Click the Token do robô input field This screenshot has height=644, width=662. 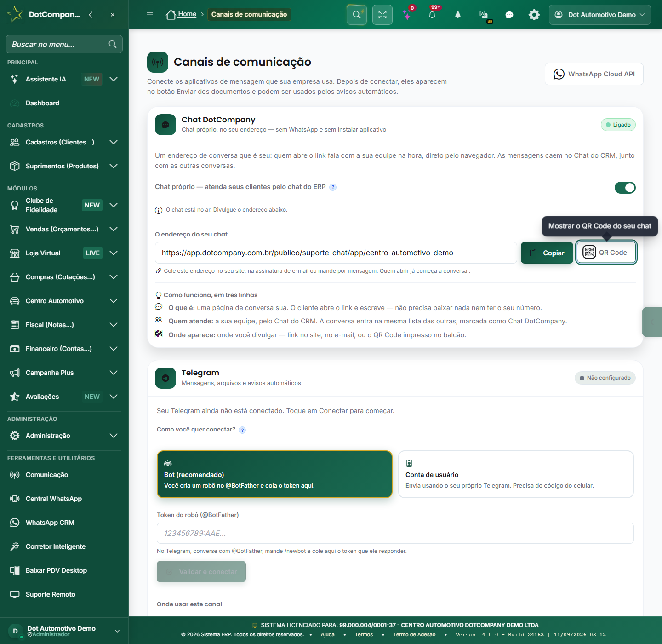[395, 533]
